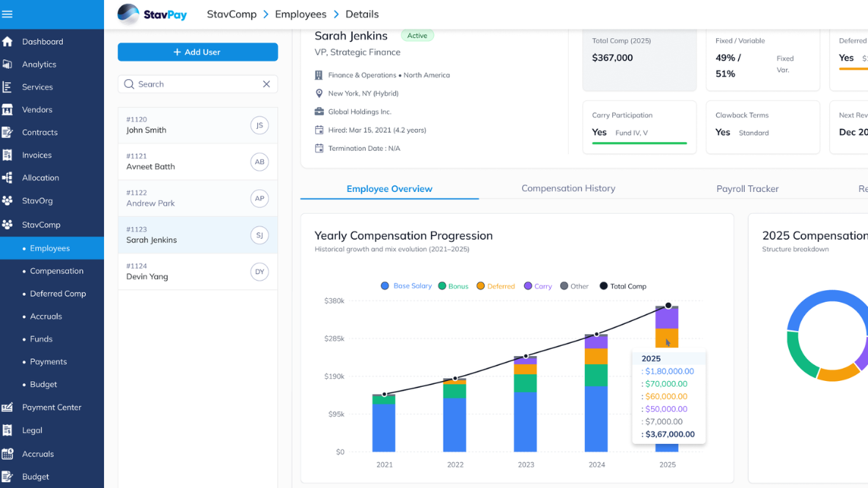Viewport: 868px width, 488px height.
Task: Click the 2021 compensation bar
Action: click(384, 424)
